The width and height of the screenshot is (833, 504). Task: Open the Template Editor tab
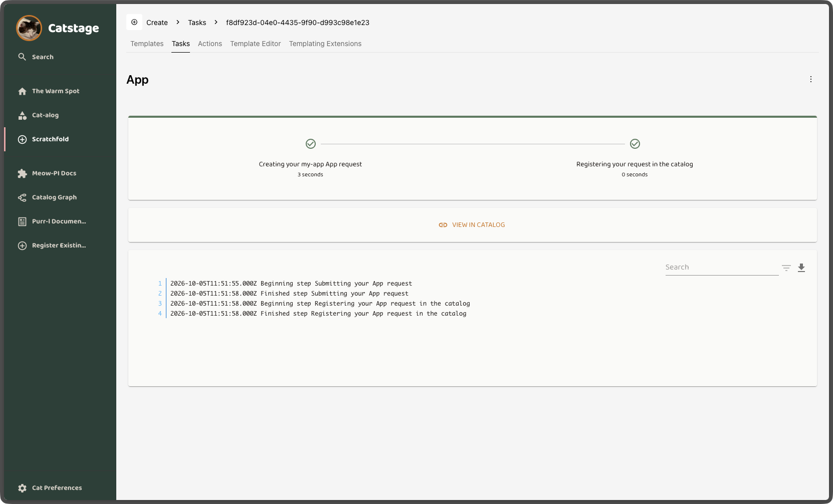pos(256,44)
